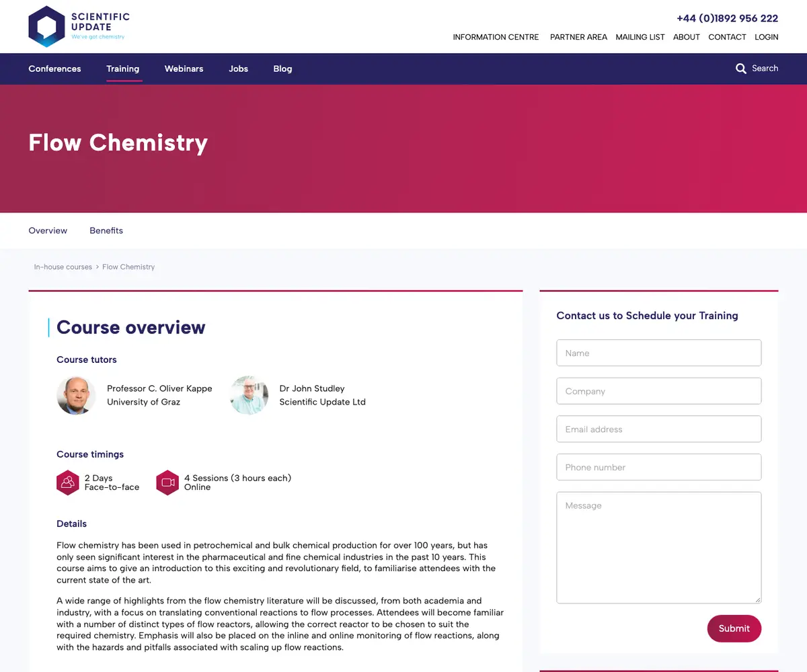Open the Conferences menu

[54, 69]
